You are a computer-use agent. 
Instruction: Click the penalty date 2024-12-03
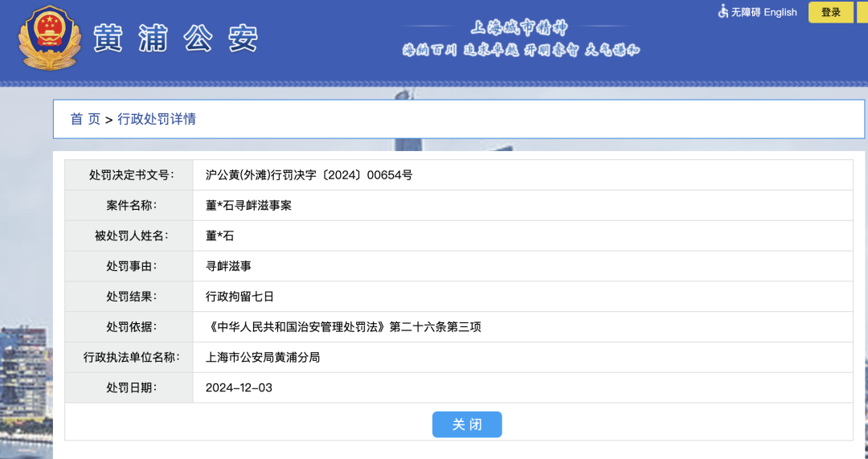239,387
